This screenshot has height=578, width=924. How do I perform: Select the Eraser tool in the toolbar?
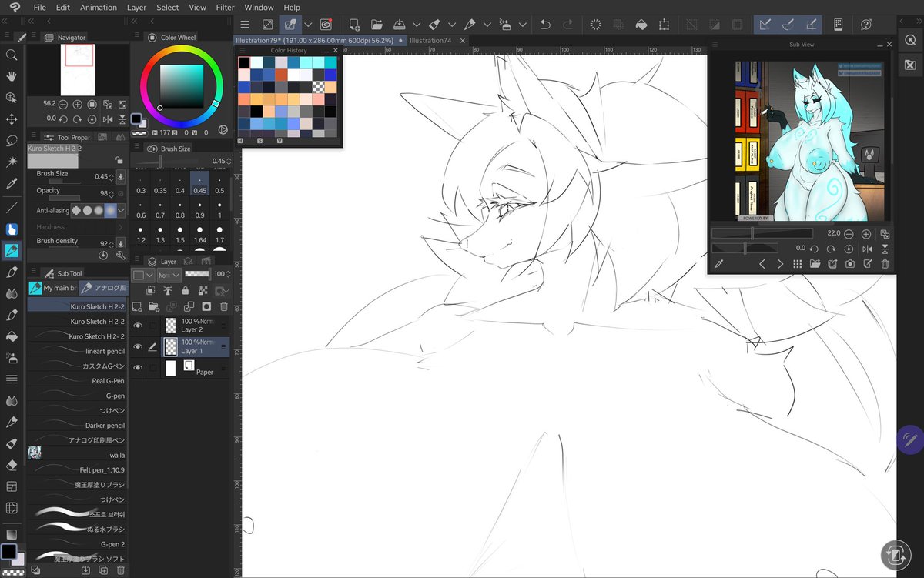(x=12, y=465)
